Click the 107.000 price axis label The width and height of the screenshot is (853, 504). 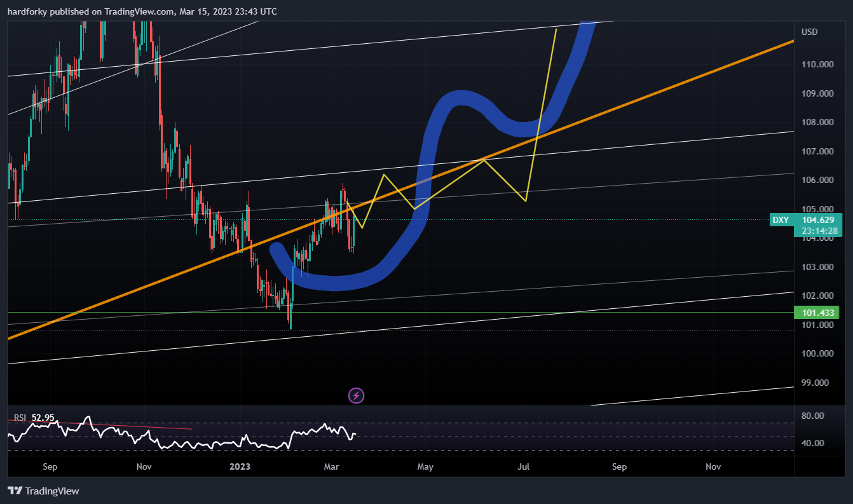pos(817,151)
